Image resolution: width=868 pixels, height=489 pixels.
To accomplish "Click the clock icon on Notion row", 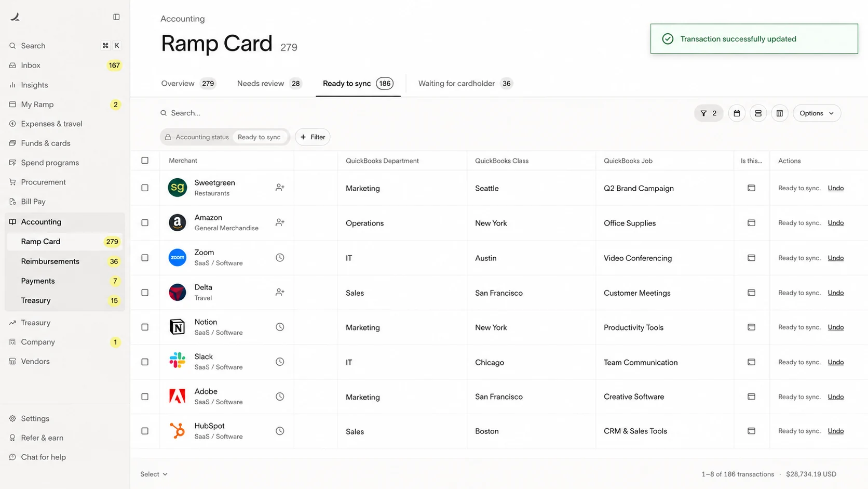I will [280, 327].
